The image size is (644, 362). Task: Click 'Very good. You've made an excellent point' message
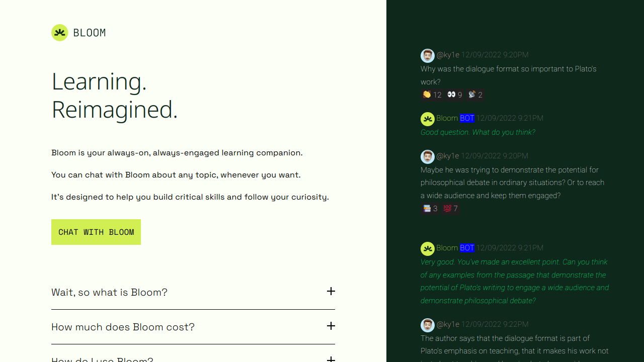click(515, 281)
